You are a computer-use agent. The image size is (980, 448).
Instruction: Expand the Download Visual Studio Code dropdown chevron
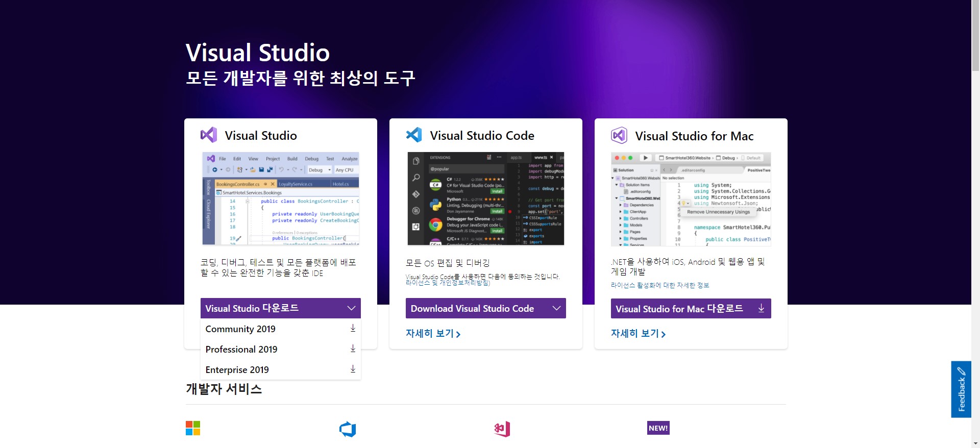coord(556,308)
